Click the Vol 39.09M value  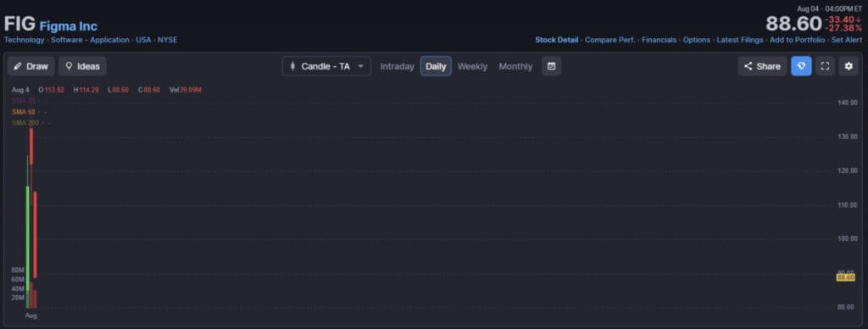185,90
